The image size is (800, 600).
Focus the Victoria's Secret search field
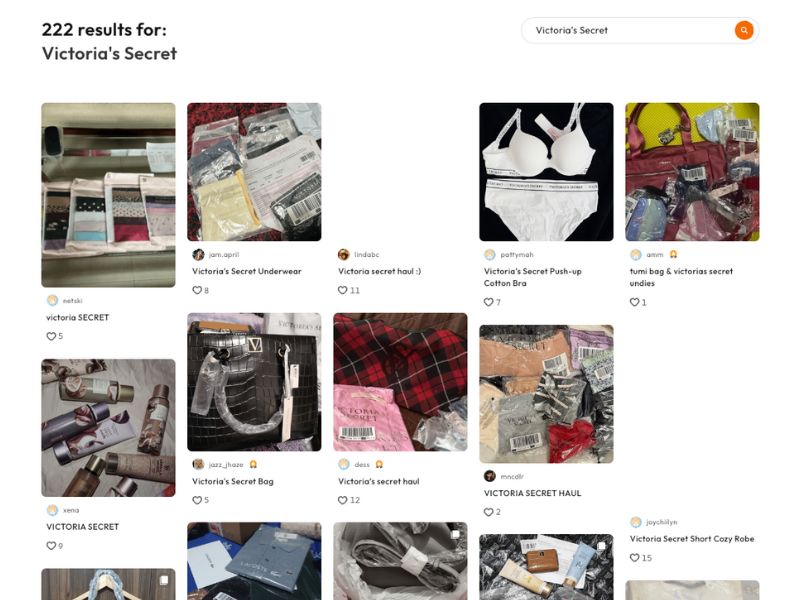point(630,30)
